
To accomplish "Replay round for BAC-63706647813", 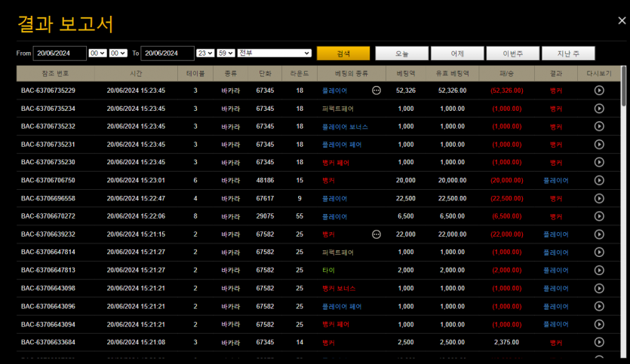I will (599, 270).
